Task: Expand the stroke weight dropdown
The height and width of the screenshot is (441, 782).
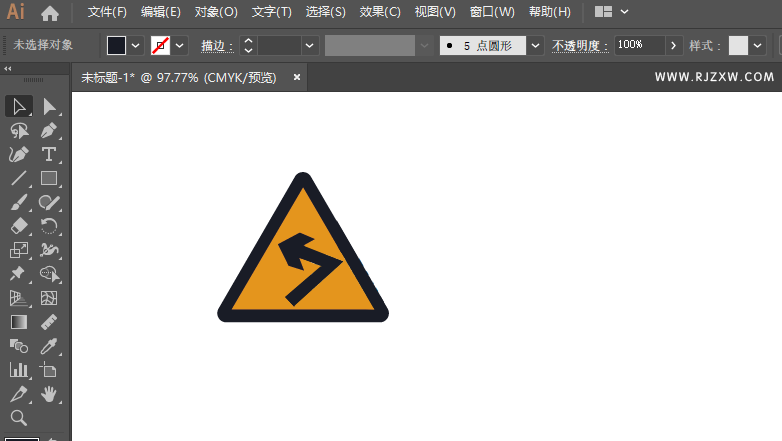Action: [309, 45]
